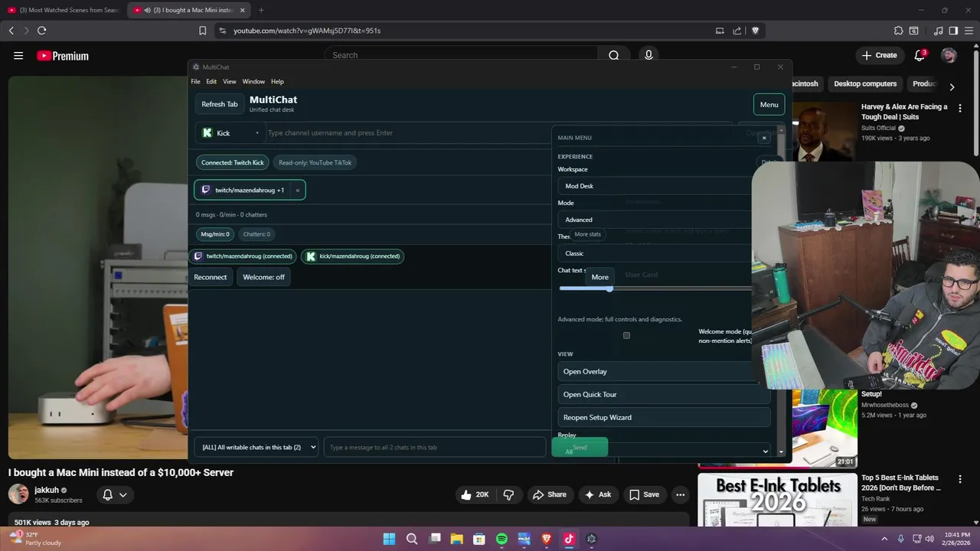This screenshot has width=980, height=551.
Task: Click the Refresh Tab button
Action: click(219, 104)
